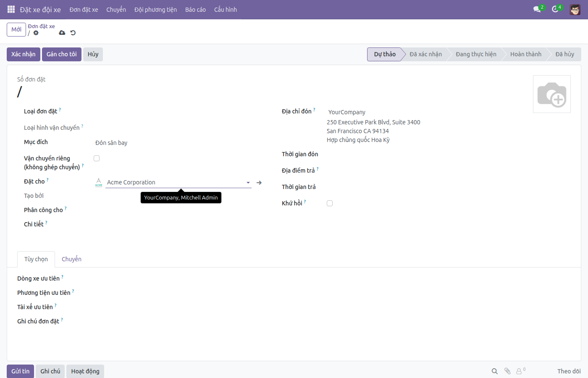Toggle the Khứ hồi checkbox

[330, 203]
